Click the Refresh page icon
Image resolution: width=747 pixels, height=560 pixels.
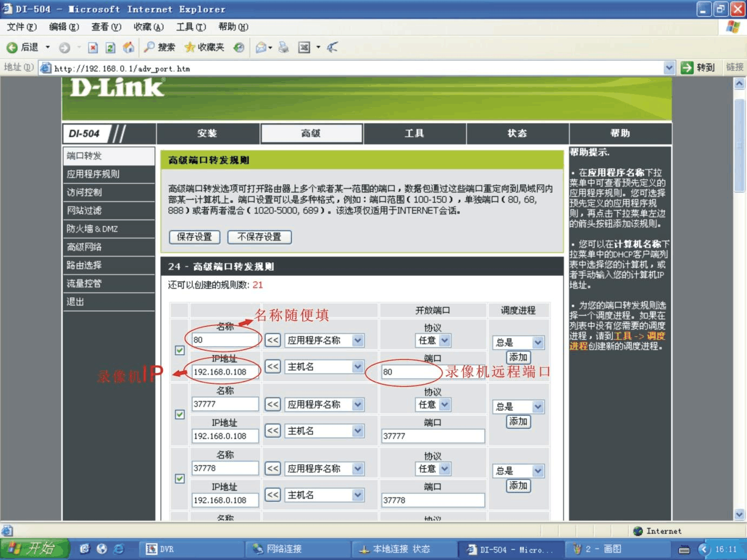[x=110, y=48]
